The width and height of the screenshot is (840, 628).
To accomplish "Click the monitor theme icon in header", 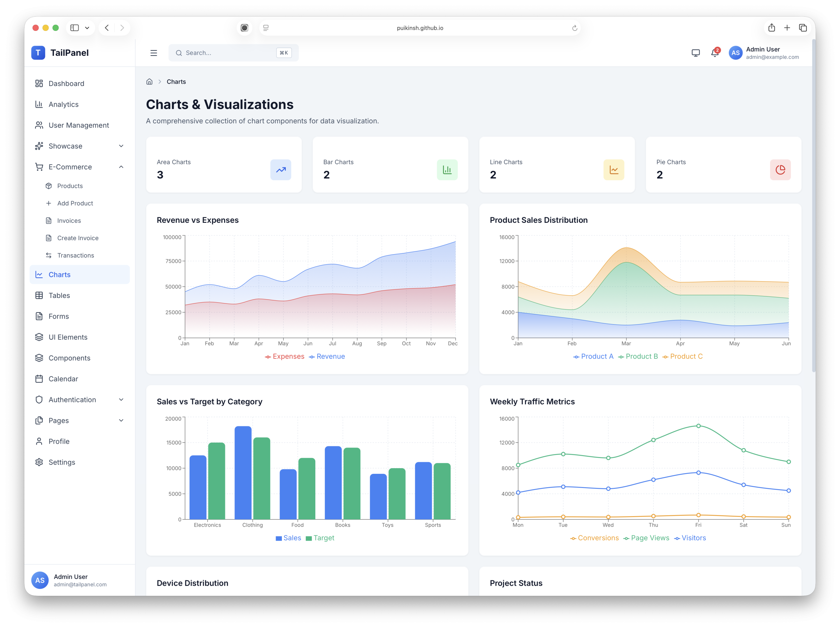I will click(695, 53).
